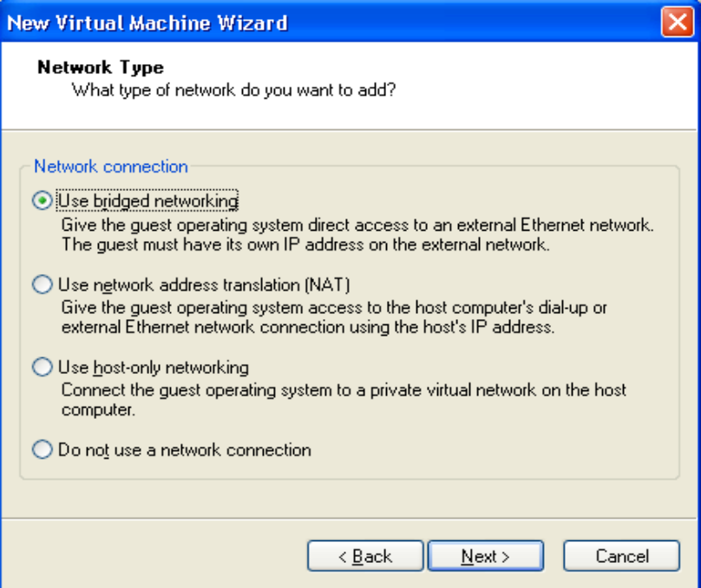Click the 'What type of network' subtitle
Viewport: 701px width, 588px height.
234,89
